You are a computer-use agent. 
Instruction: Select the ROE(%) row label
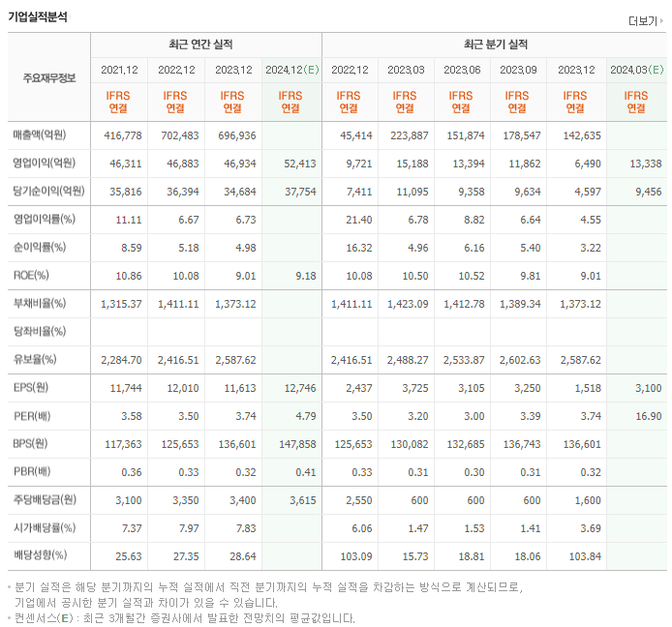point(31,275)
